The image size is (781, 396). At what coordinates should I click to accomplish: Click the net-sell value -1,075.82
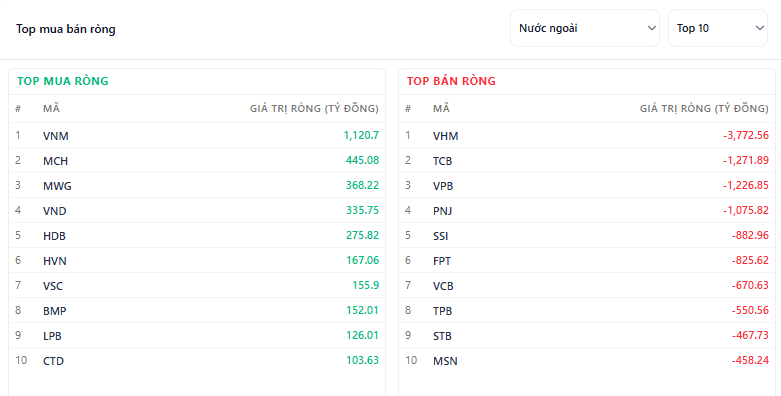[x=746, y=210]
